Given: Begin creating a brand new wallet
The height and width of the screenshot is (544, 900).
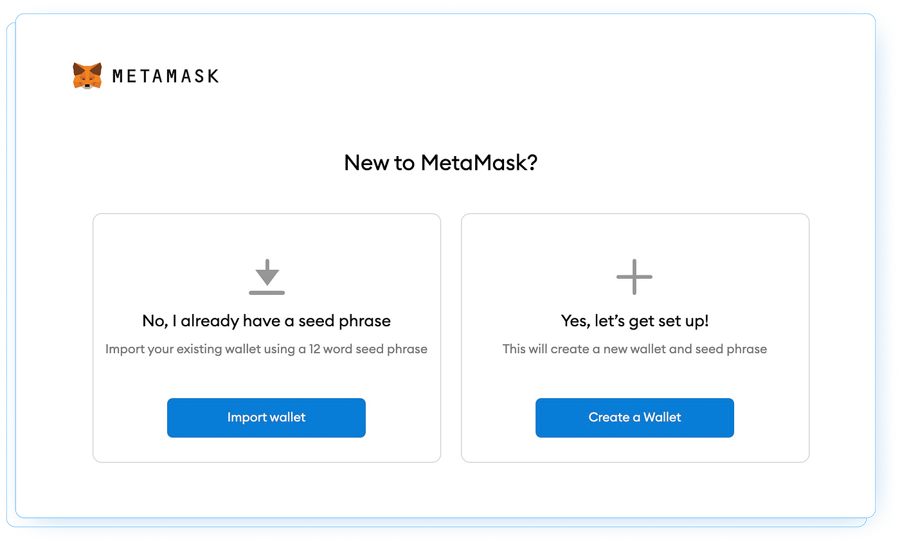Looking at the screenshot, I should (634, 417).
